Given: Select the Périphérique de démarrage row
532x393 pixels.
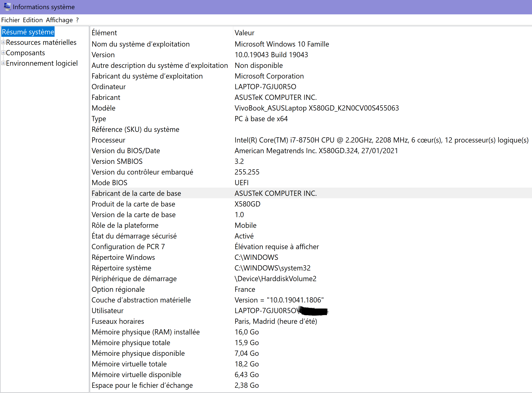Looking at the screenshot, I should (134, 279).
